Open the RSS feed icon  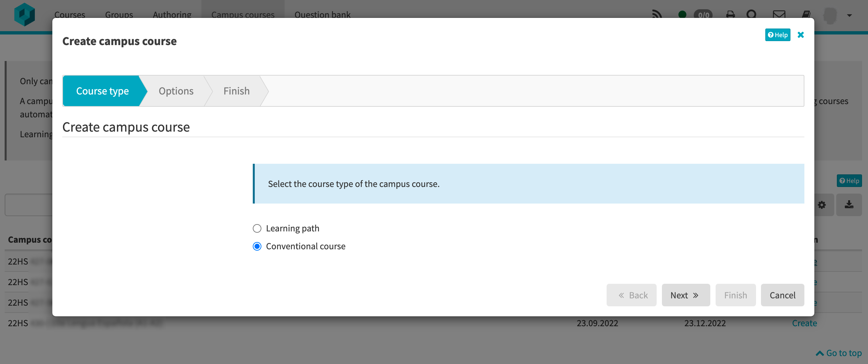point(657,15)
